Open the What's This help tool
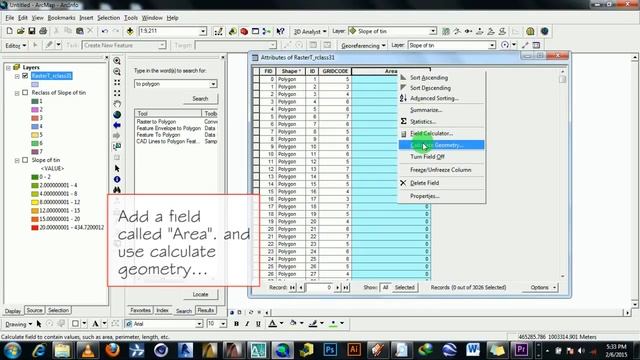Viewport: 640px width, 360px height. [280, 31]
